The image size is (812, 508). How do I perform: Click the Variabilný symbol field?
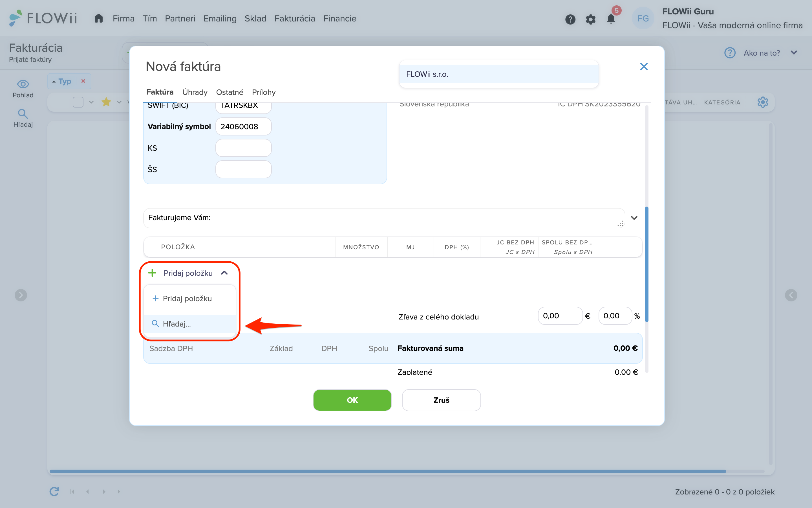[x=243, y=126]
